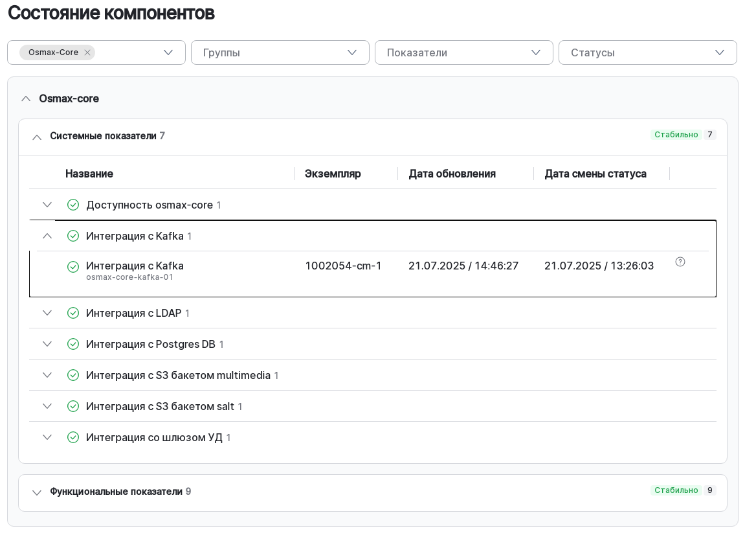The image size is (756, 537).
Task: Click the Стабильно status badge of Системные показатели
Action: pyautogui.click(x=676, y=135)
